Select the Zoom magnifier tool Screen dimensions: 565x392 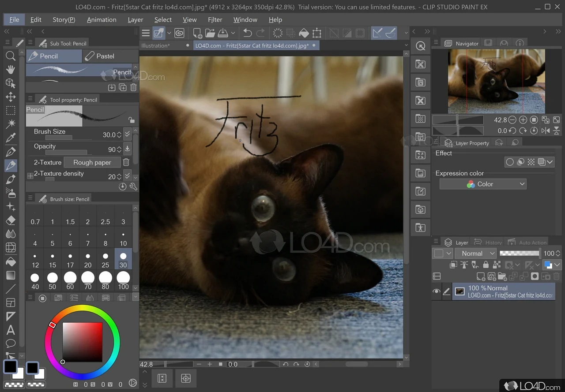pos(11,56)
